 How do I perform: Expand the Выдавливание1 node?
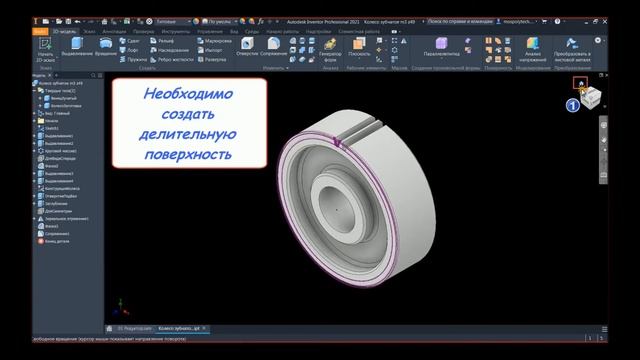point(35,136)
